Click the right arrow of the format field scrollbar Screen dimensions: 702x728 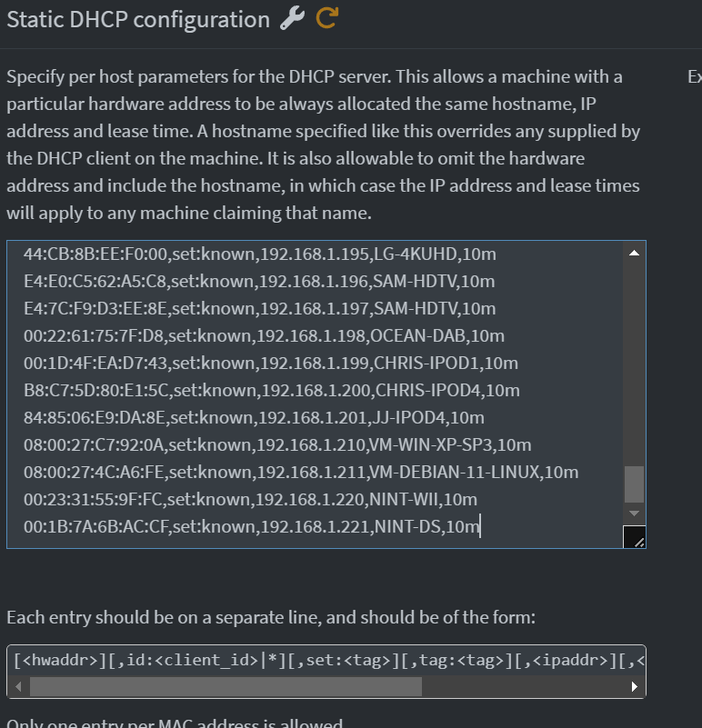(x=634, y=687)
